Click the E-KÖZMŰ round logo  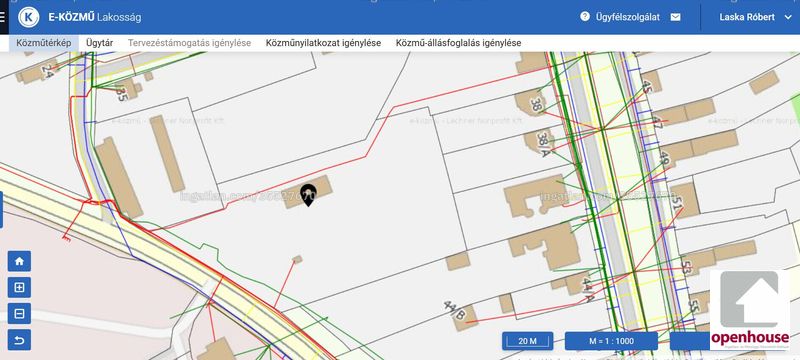[29, 17]
